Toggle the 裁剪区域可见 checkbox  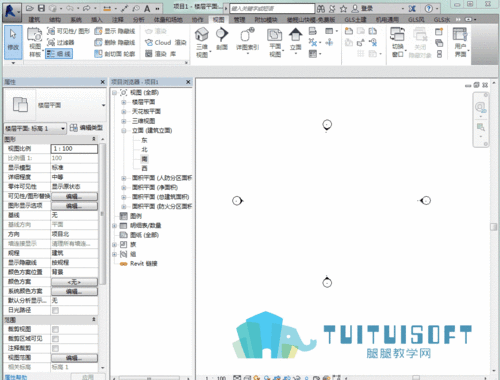tap(55, 339)
